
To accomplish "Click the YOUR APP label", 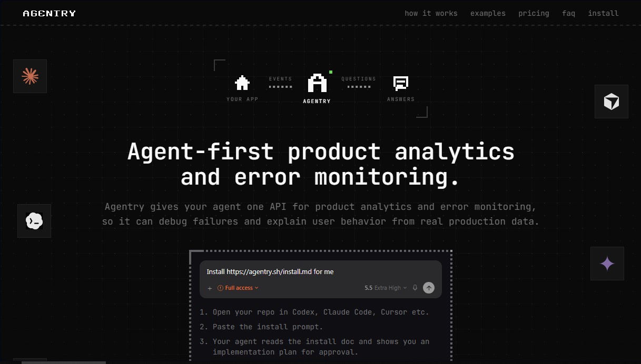I will 242,99.
